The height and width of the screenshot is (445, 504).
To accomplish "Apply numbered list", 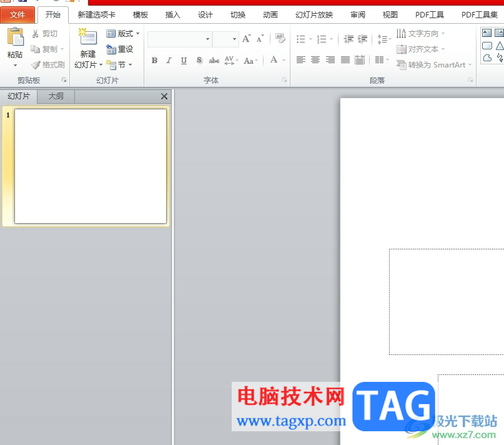I will [x=322, y=39].
